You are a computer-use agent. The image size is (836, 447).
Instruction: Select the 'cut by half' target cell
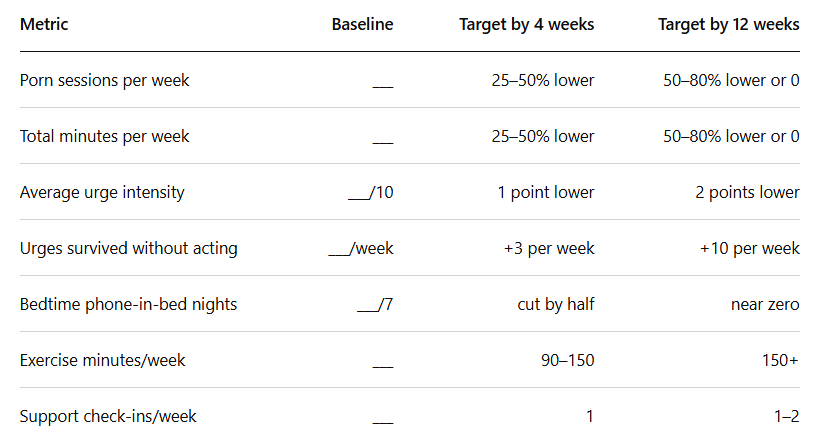click(556, 305)
